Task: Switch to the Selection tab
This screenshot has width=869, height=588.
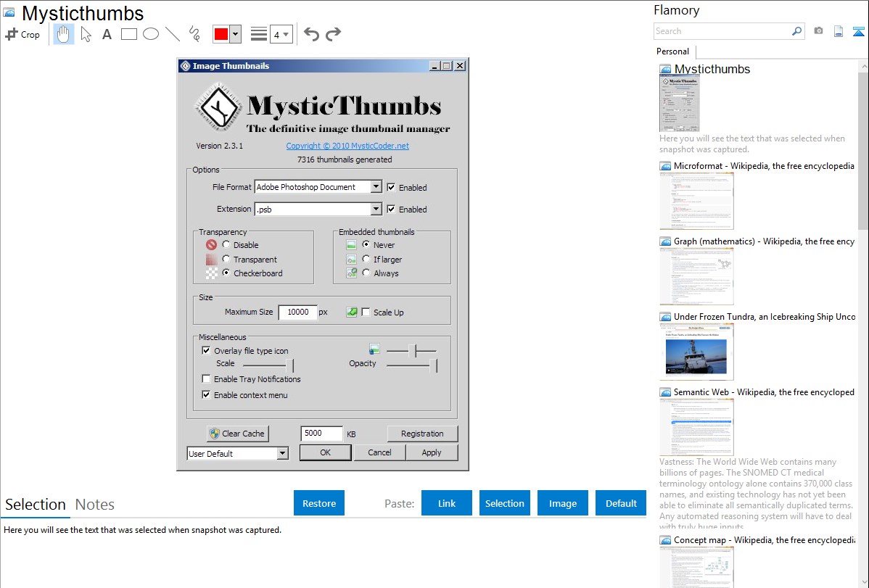Action: pyautogui.click(x=36, y=505)
